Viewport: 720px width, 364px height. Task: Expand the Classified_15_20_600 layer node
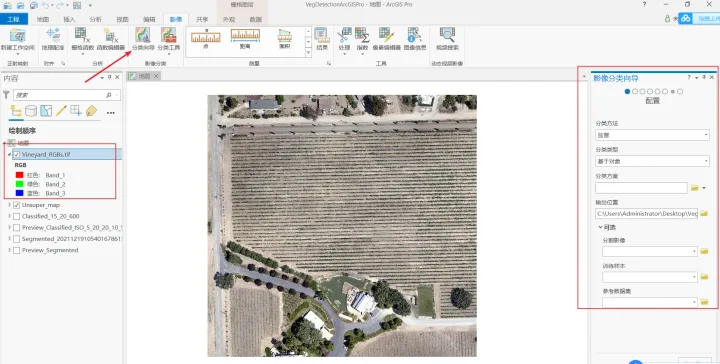[x=9, y=216]
